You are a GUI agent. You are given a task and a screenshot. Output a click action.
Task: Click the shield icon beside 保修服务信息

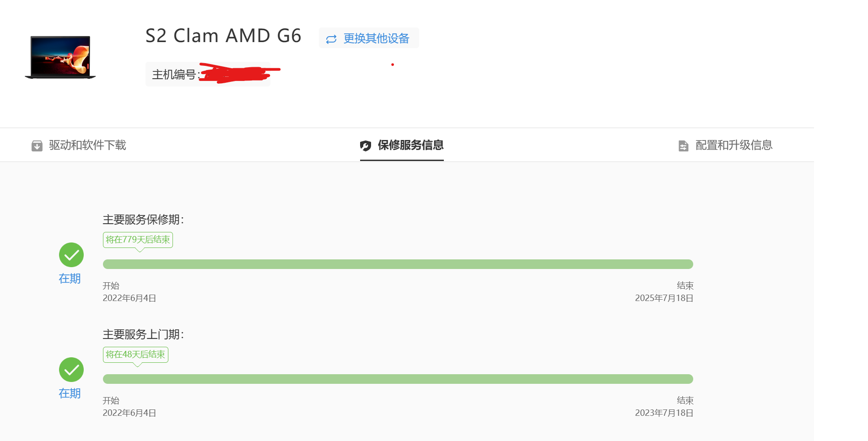click(x=366, y=146)
